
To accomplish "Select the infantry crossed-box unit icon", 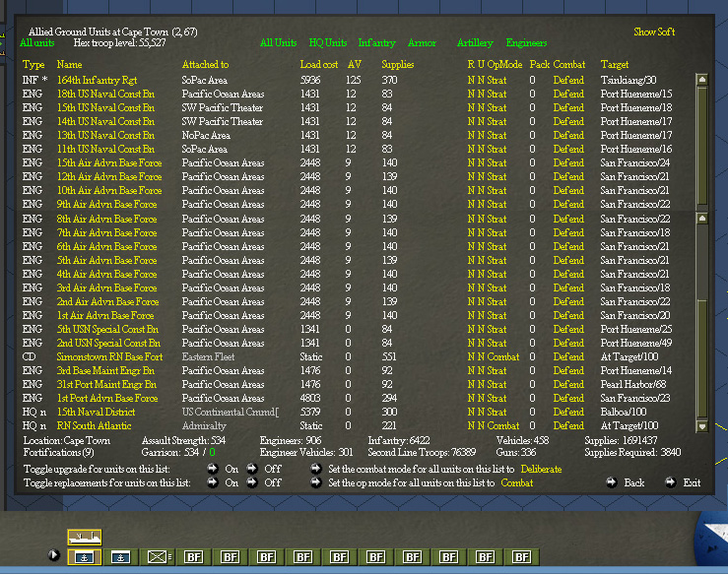I will click(x=158, y=557).
